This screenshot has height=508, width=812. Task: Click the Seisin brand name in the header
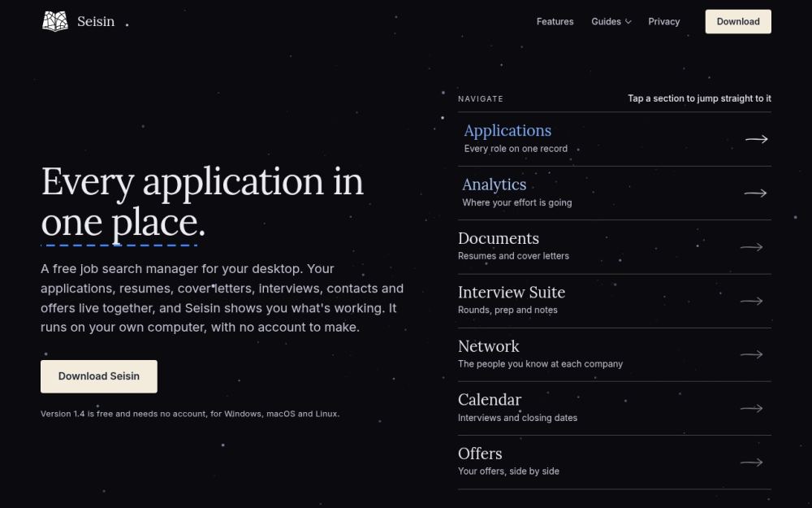click(x=96, y=21)
